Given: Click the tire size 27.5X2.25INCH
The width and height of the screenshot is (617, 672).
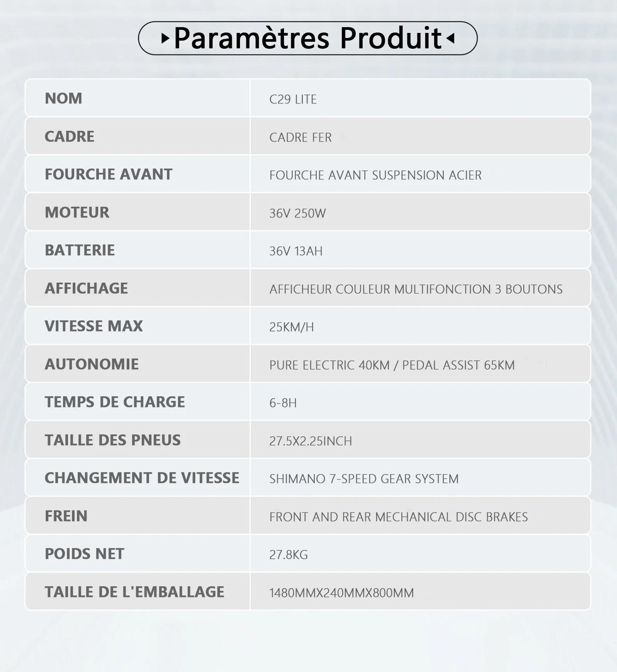Looking at the screenshot, I should click(310, 441).
